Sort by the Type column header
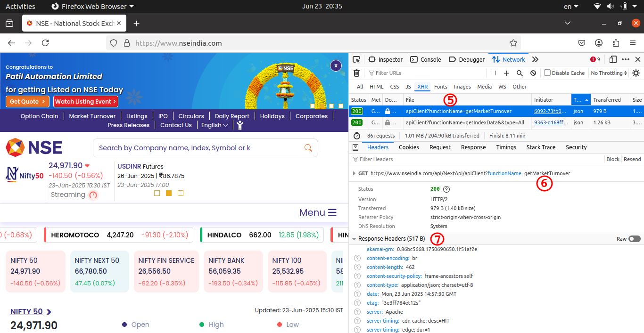This screenshot has width=644, height=333. tap(581, 100)
